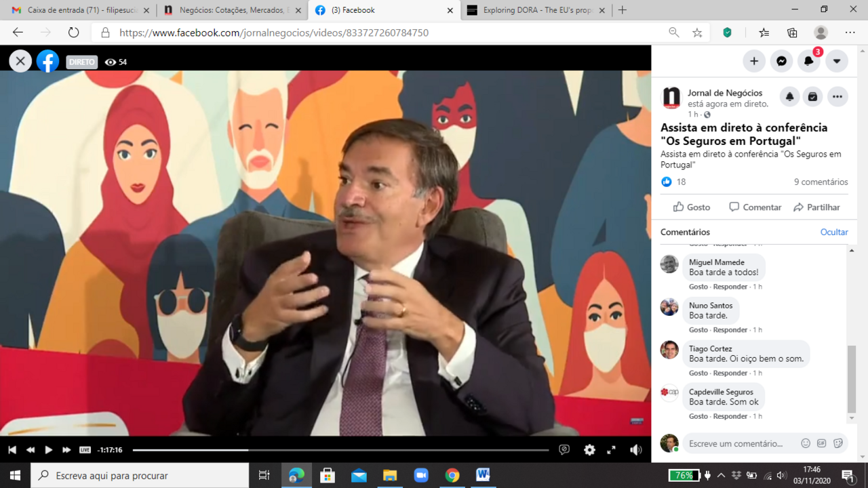Add a sticker to the comment
Image resolution: width=868 pixels, height=488 pixels.
point(838,443)
